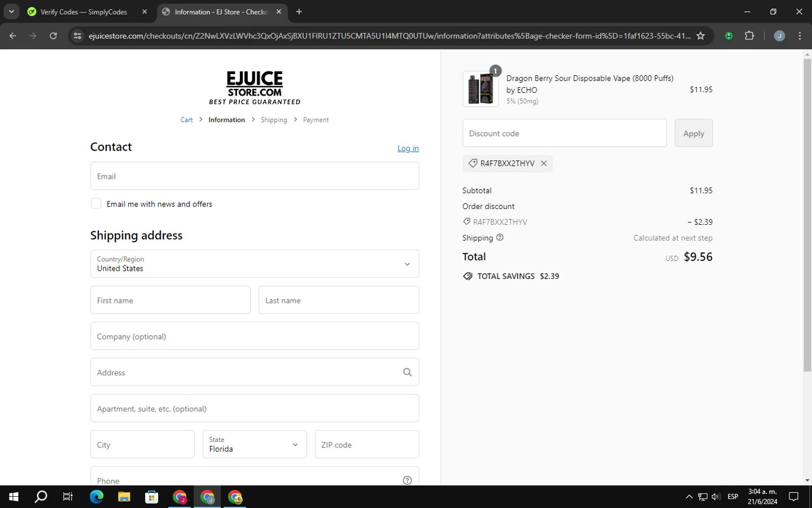Click Shipping info question mark icon
The height and width of the screenshot is (508, 812).
(500, 237)
